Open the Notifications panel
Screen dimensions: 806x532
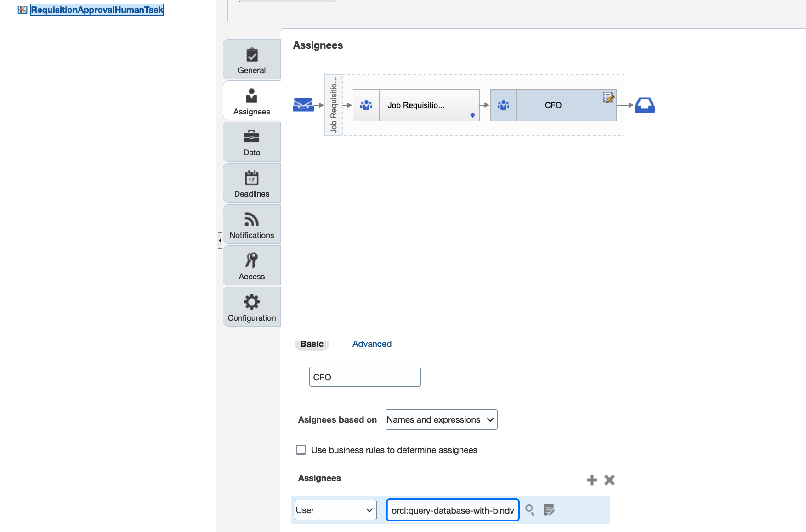click(251, 224)
